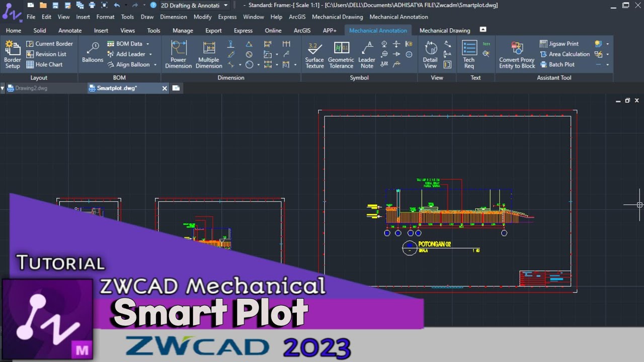Click the Redo arrow in quick access toolbar

click(135, 5)
